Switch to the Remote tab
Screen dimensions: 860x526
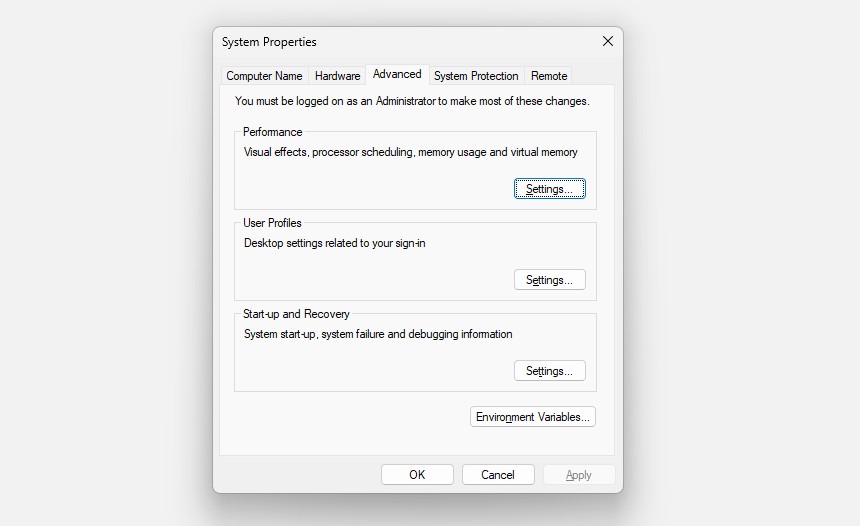549,76
